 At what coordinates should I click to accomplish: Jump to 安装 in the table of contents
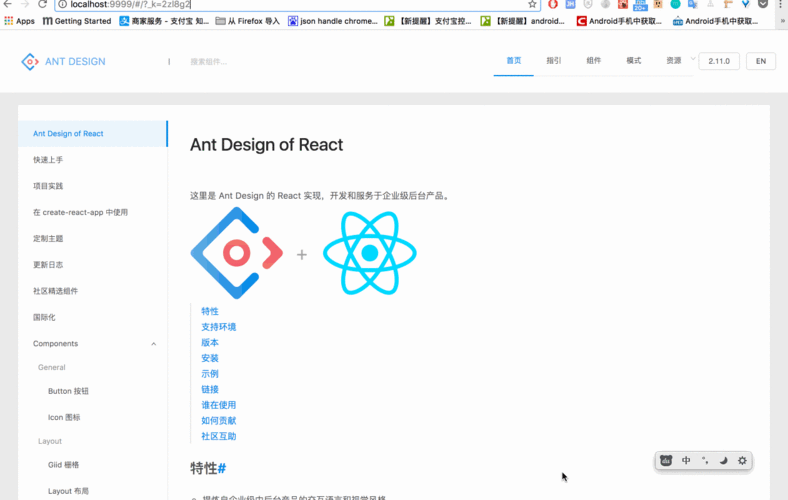[210, 358]
